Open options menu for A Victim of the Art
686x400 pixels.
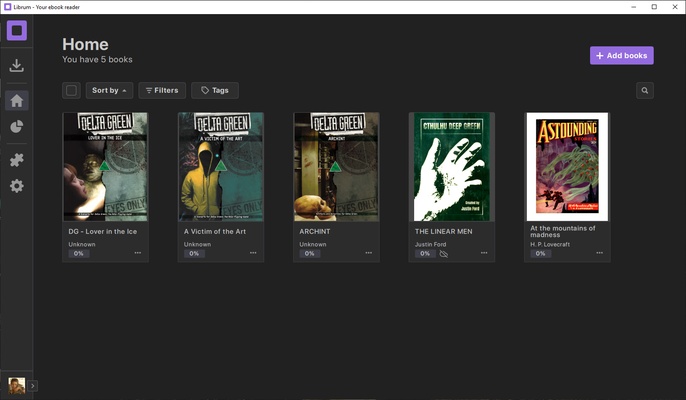253,253
